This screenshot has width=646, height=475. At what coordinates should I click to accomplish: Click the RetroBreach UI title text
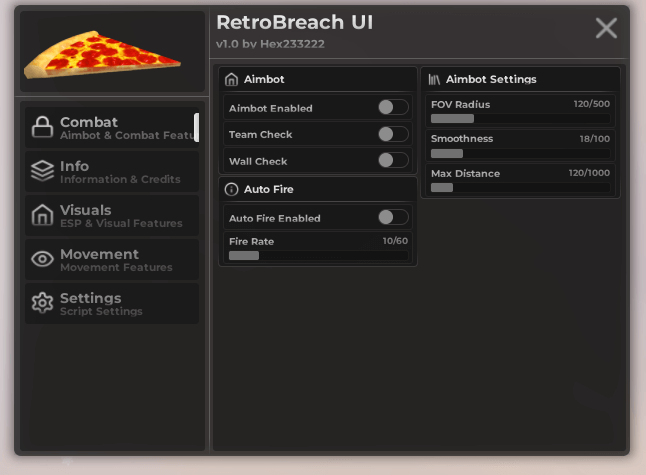coord(295,22)
